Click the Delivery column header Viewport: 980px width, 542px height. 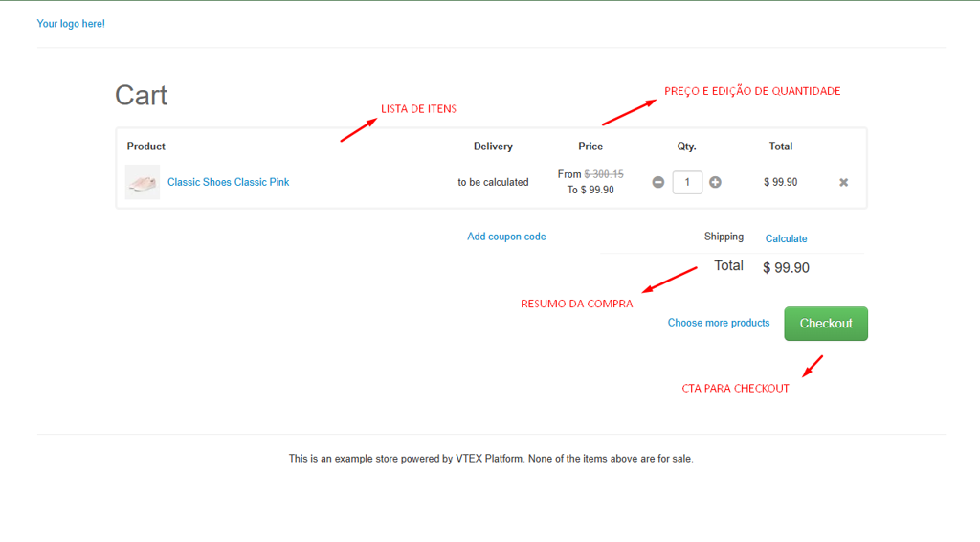point(493,147)
